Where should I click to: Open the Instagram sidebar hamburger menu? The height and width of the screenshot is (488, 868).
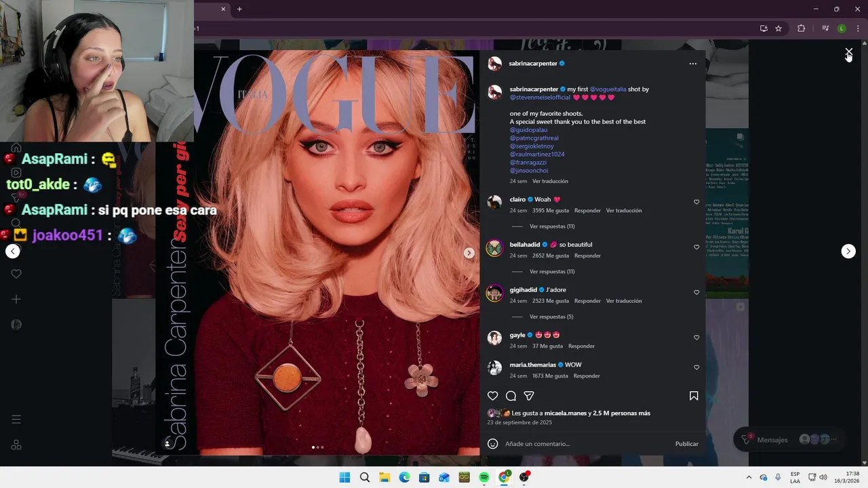pyautogui.click(x=16, y=420)
